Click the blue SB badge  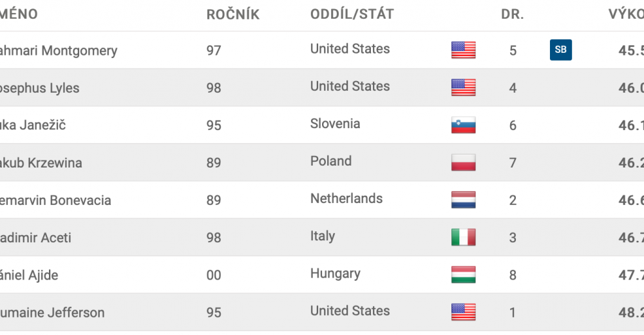click(561, 50)
